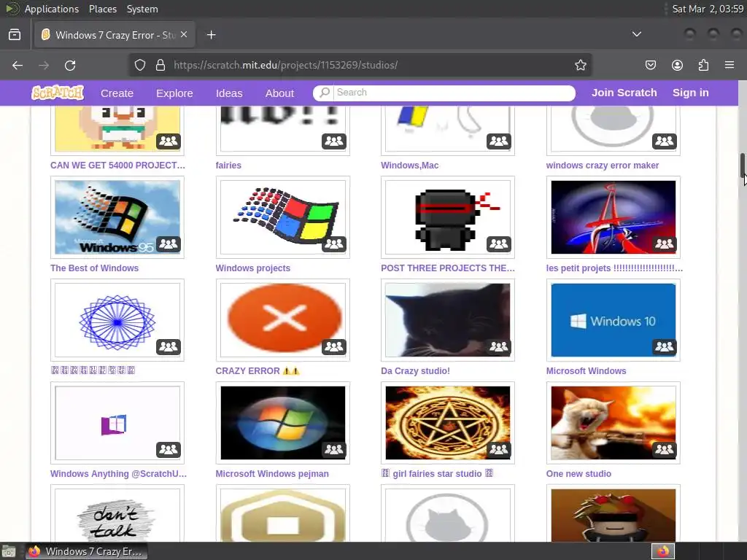List all tabs dropdown arrow
The height and width of the screenshot is (560, 747).
(636, 34)
